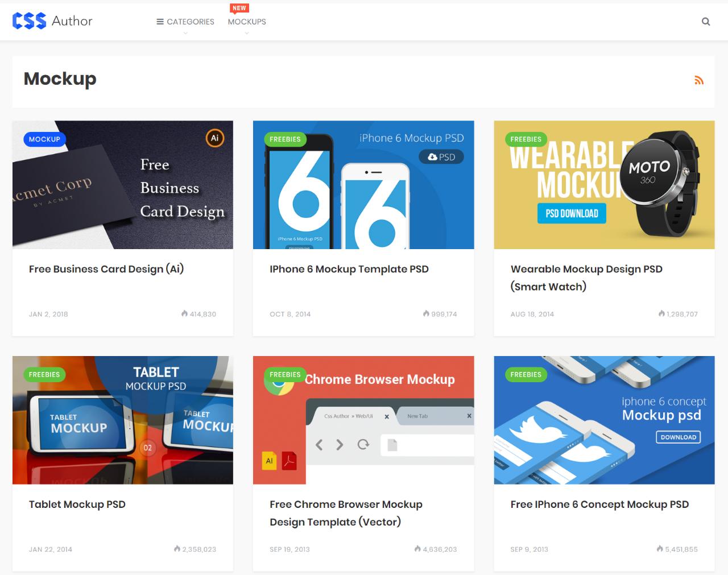This screenshot has width=728, height=575.
Task: Click FREEBIES badge on Wearable Mockup card
Action: coord(526,139)
